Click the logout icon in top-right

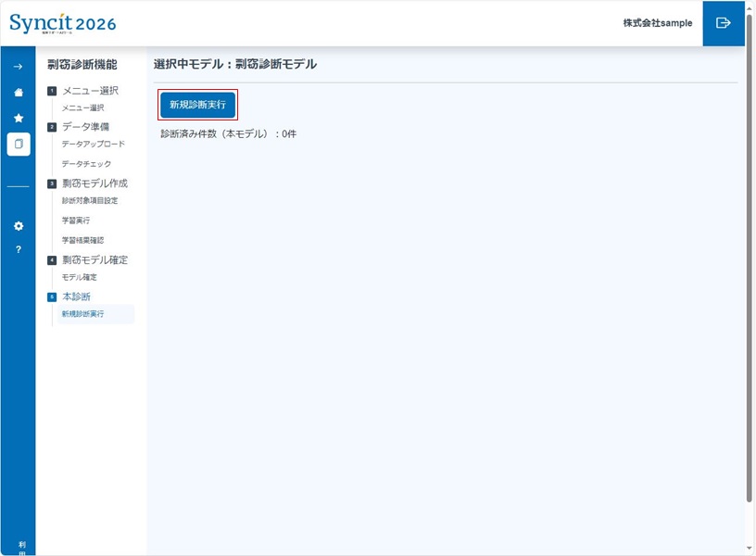[724, 23]
